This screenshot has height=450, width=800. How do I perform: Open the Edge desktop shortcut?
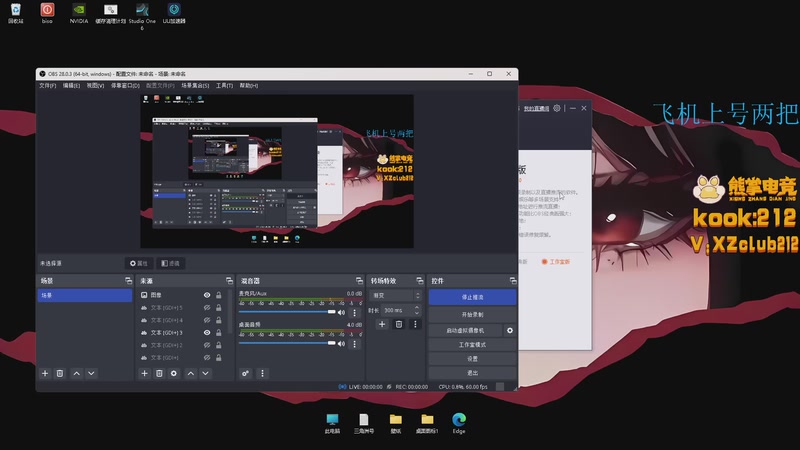(x=459, y=423)
